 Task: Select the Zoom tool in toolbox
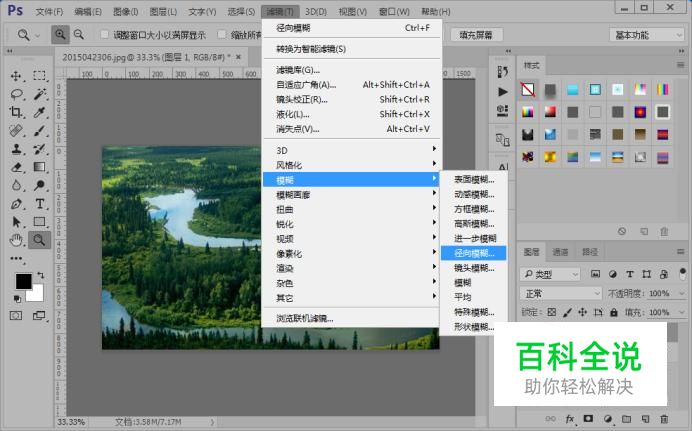click(39, 240)
